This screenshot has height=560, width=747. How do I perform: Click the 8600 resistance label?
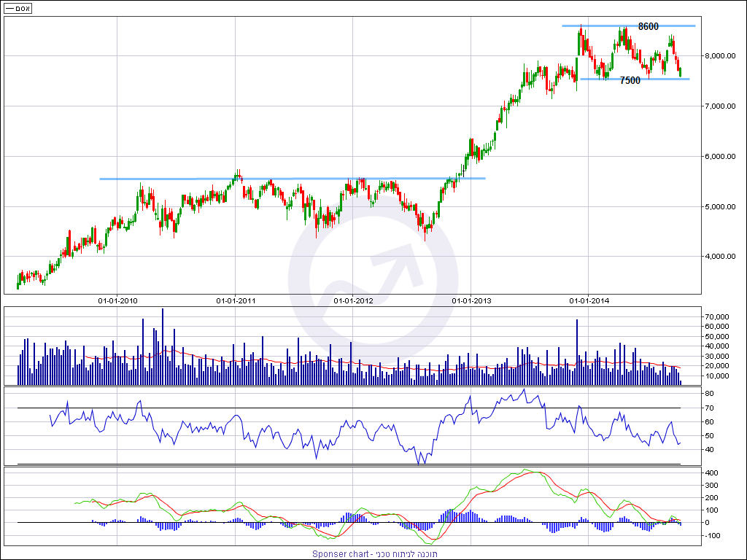648,27
